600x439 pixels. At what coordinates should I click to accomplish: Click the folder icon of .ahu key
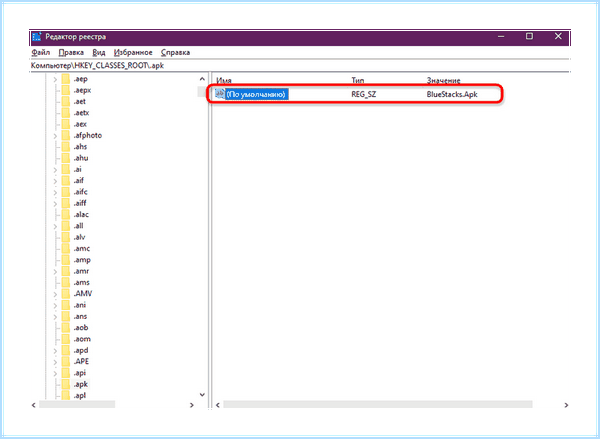click(66, 158)
